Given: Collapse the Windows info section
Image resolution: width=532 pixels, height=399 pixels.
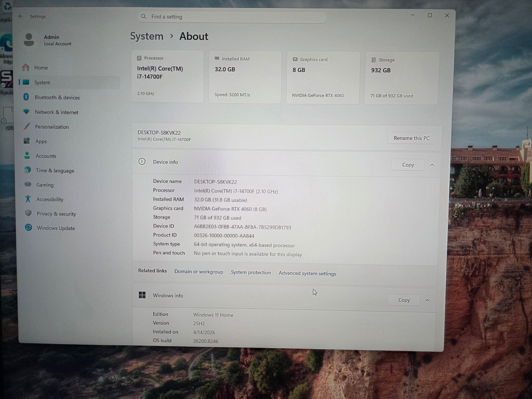Looking at the screenshot, I should pos(427,300).
